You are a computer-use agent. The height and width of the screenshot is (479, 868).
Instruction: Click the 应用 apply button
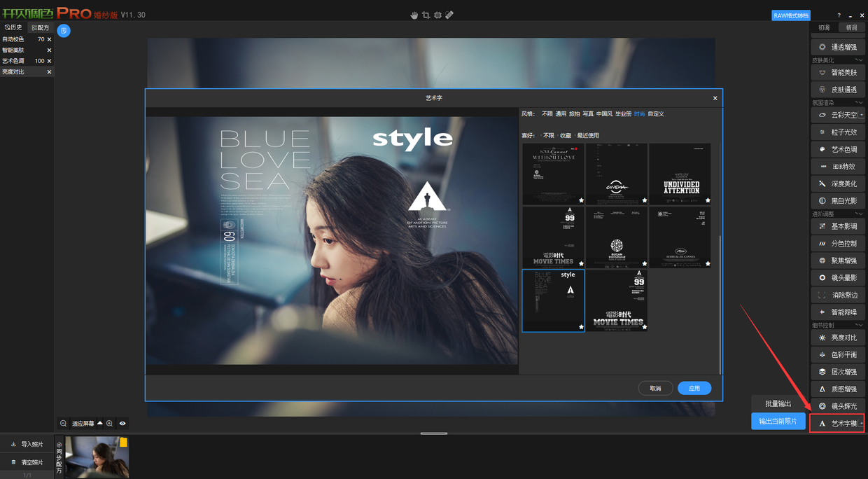click(694, 388)
